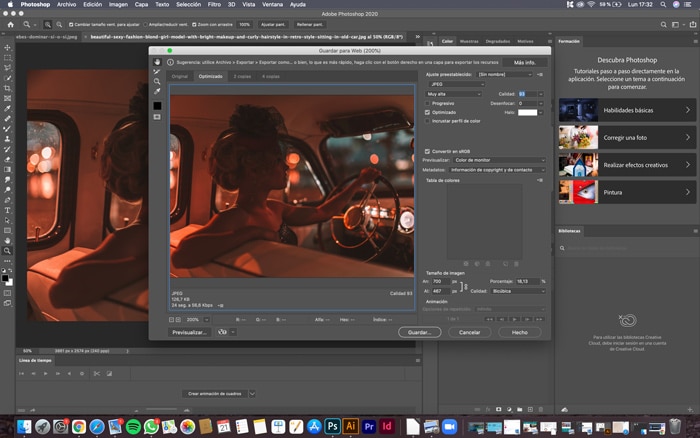Click the Guardar... button

[419, 332]
